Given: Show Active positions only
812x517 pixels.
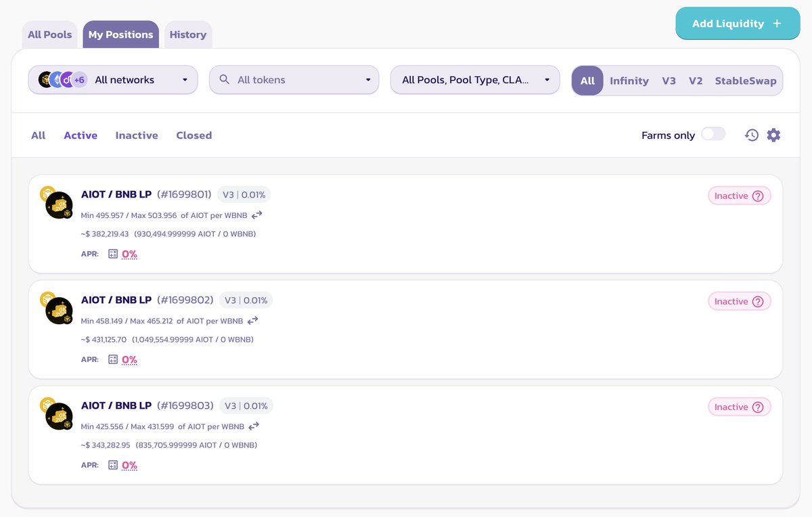Looking at the screenshot, I should [x=81, y=135].
